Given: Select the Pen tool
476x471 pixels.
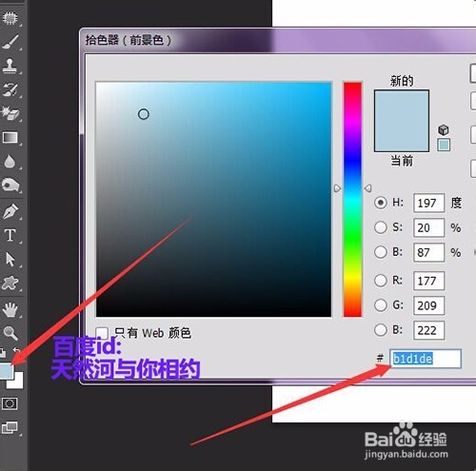Looking at the screenshot, I should click(10, 211).
